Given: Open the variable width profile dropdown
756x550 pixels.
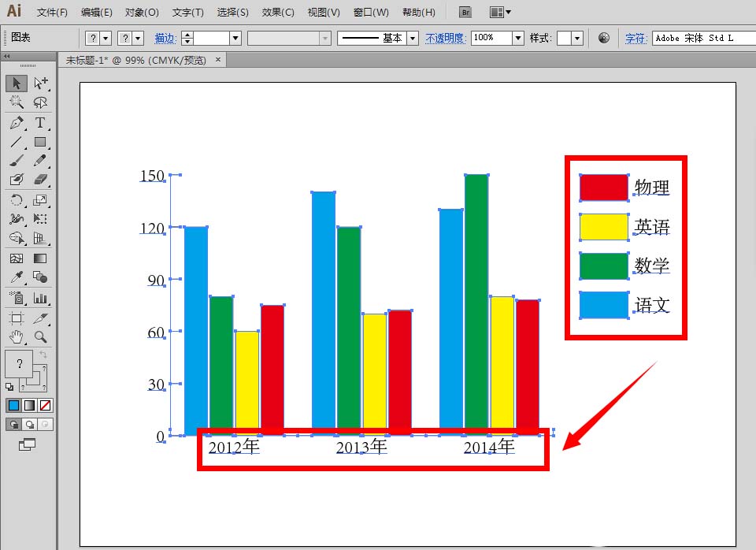Looking at the screenshot, I should [325, 38].
